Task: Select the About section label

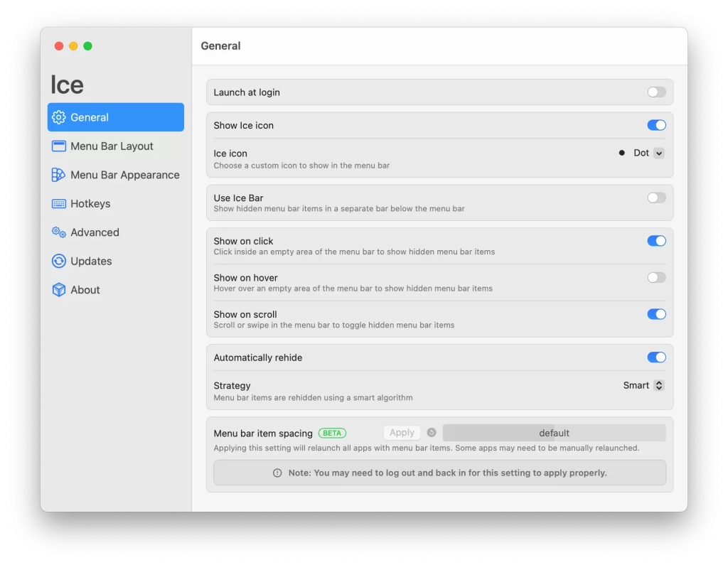Action: (x=85, y=290)
